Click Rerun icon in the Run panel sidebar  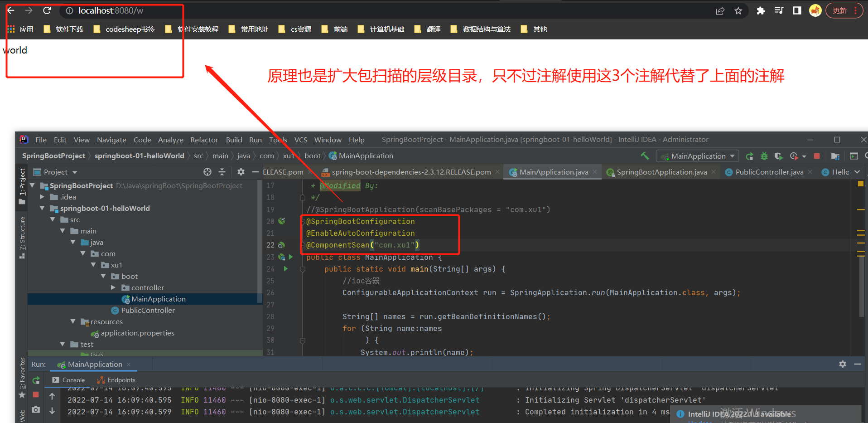[x=36, y=380]
